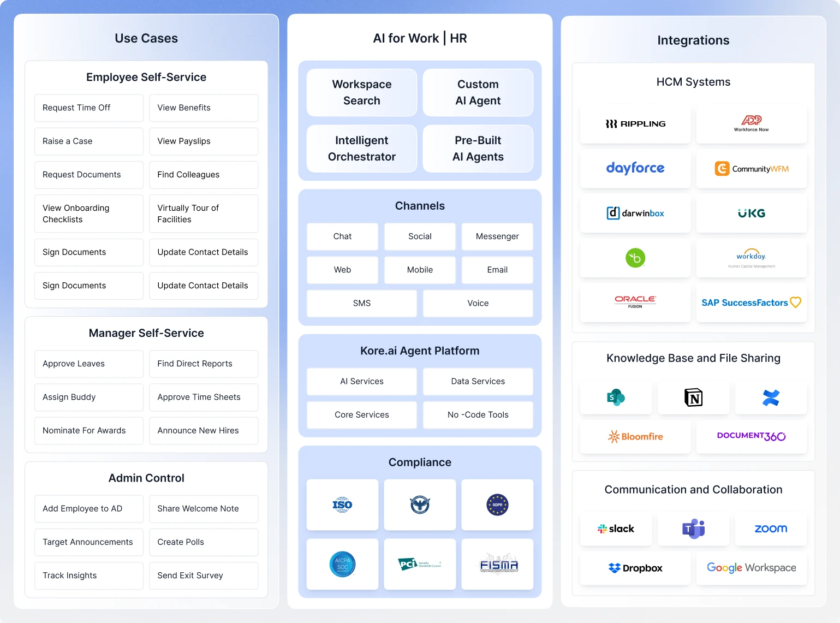Select Share Welcome Note

[x=204, y=509]
